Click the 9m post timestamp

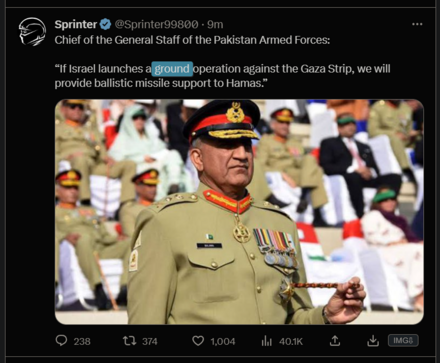(215, 24)
